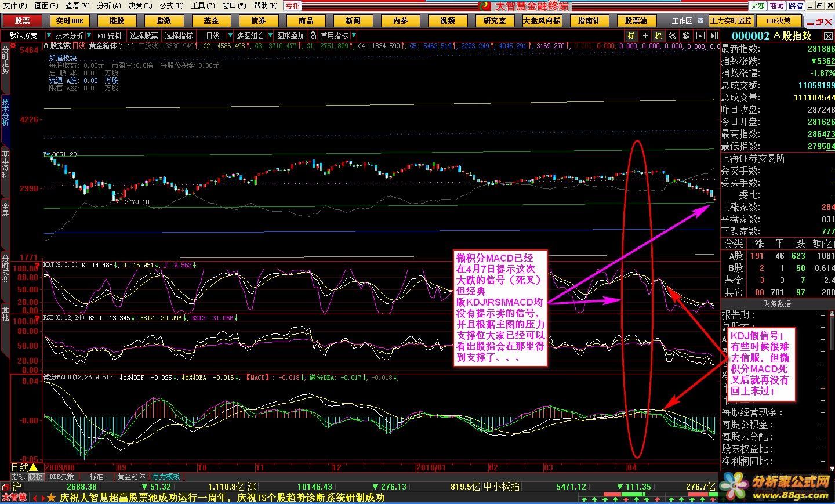Select the 指标 bottom tab

tap(19, 477)
